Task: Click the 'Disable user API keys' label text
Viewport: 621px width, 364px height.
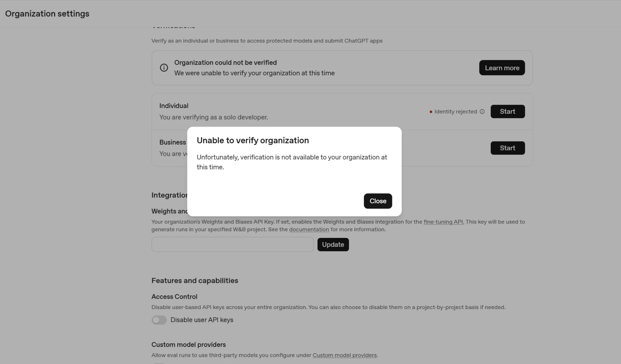Action: point(202,320)
